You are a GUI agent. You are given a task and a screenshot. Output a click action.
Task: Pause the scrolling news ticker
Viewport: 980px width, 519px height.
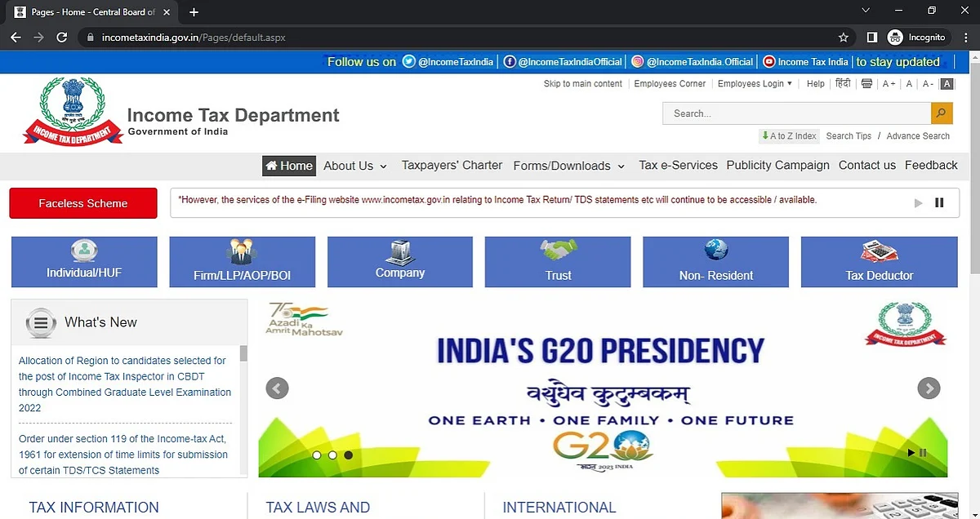coord(939,202)
